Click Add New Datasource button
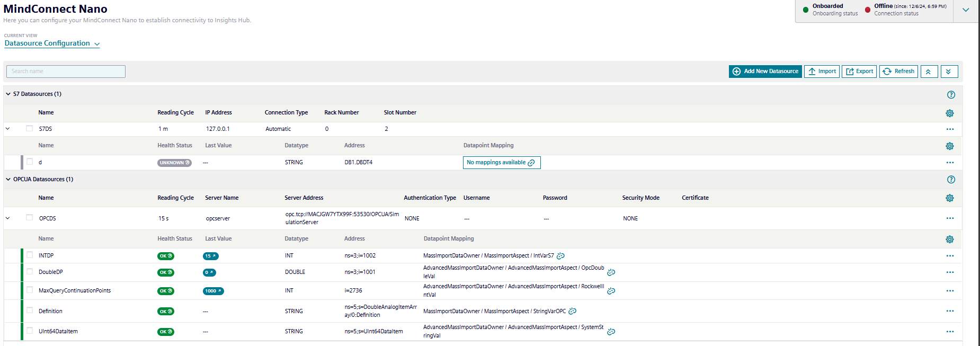Screen dimensions: 980x346 [765, 72]
